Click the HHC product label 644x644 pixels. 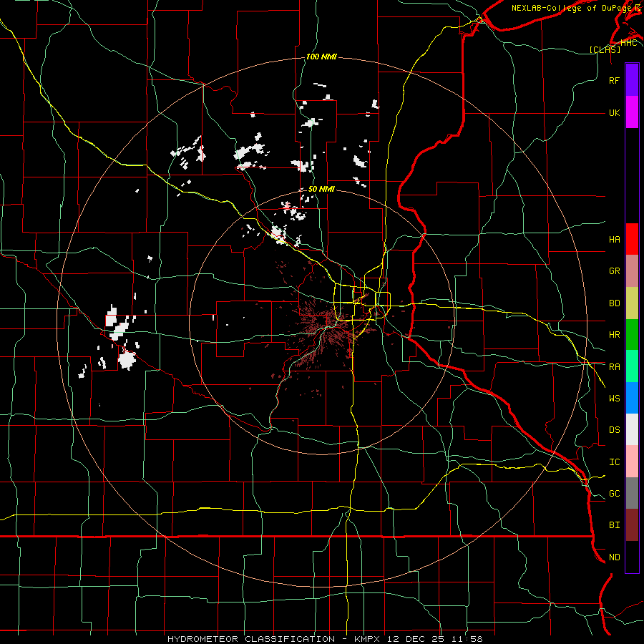tap(629, 43)
